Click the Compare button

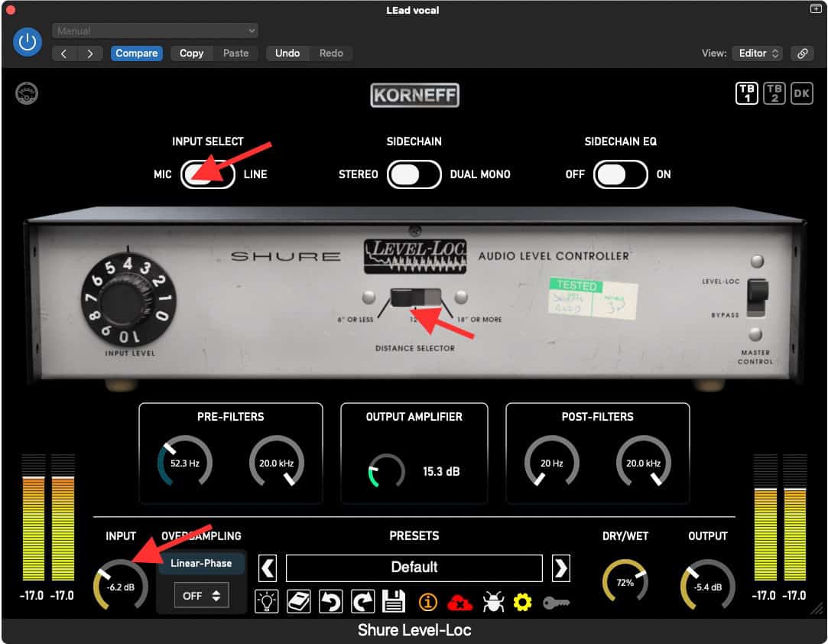[x=137, y=54]
